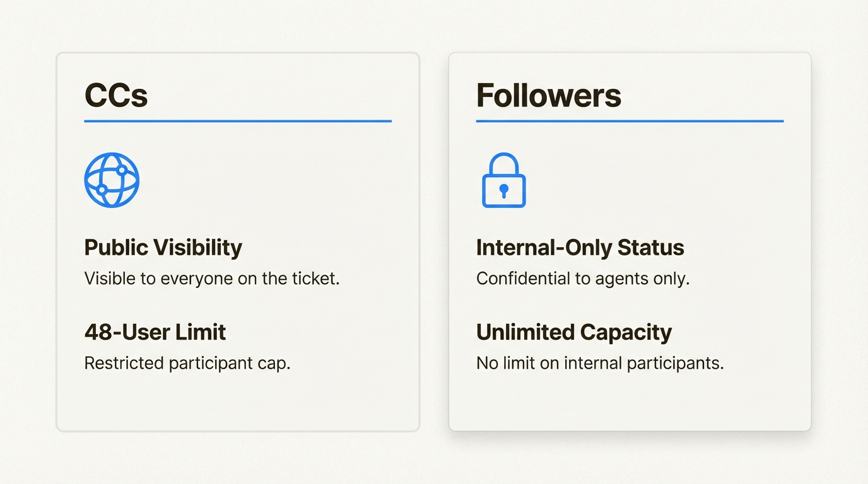The width and height of the screenshot is (868, 484).
Task: Click the Public Visibility heading
Action: click(x=163, y=248)
